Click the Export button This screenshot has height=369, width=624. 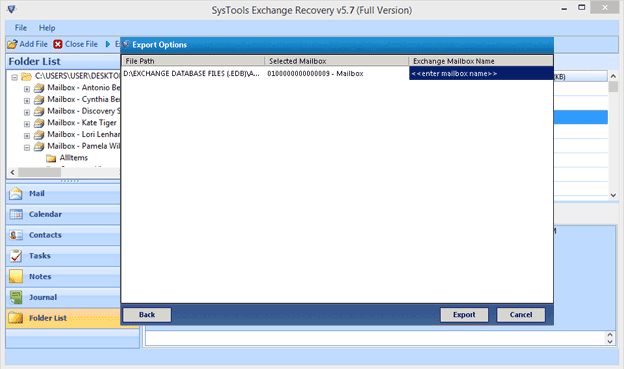[464, 315]
